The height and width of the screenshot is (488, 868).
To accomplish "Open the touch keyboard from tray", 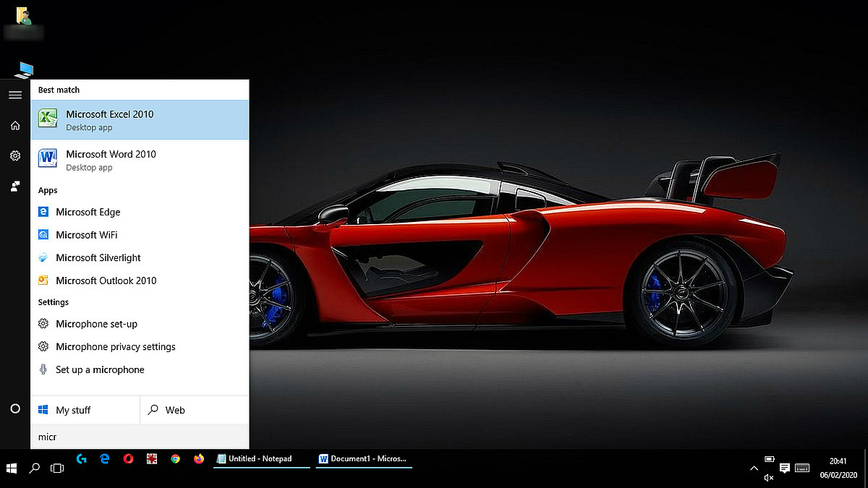I will click(802, 468).
